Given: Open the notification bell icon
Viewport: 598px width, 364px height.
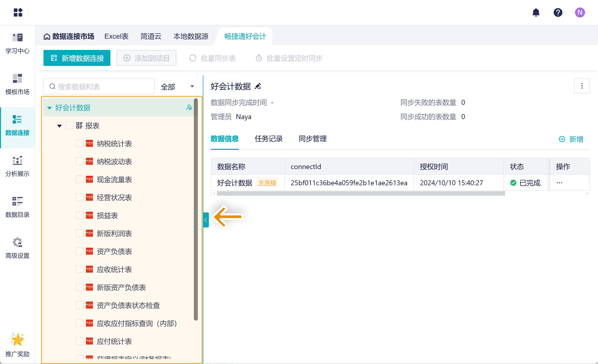Looking at the screenshot, I should (x=536, y=12).
